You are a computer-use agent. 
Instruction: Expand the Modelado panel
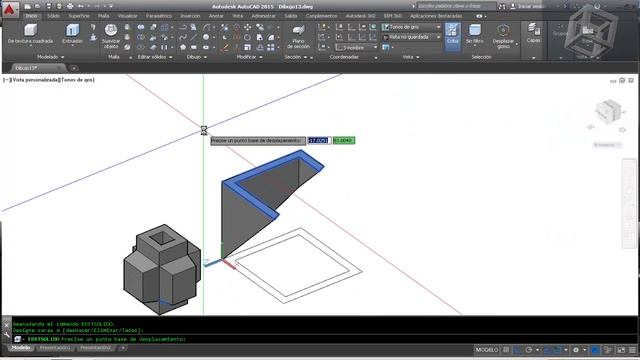point(51,57)
